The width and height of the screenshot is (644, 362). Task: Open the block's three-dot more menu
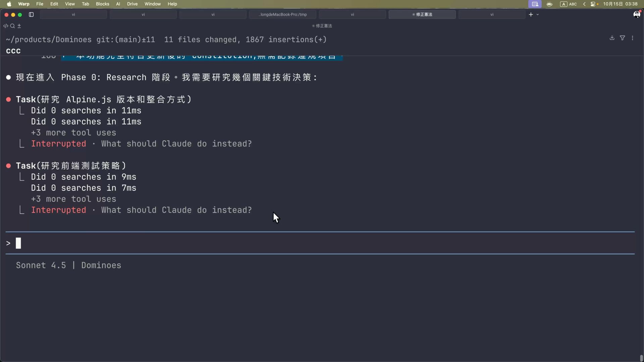[633, 38]
